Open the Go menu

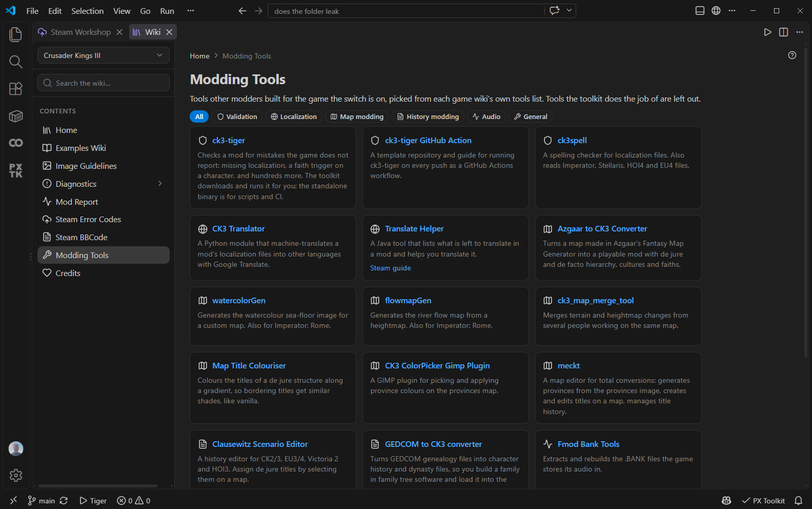pyautogui.click(x=146, y=11)
